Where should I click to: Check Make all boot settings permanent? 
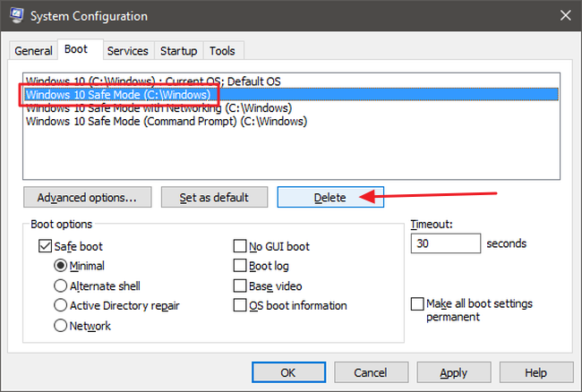pyautogui.click(x=417, y=304)
